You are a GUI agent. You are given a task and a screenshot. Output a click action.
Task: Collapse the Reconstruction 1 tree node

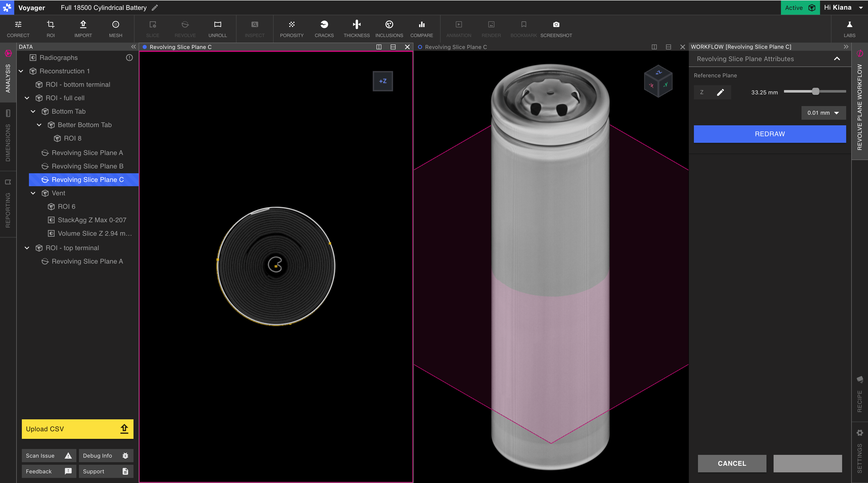pos(21,71)
